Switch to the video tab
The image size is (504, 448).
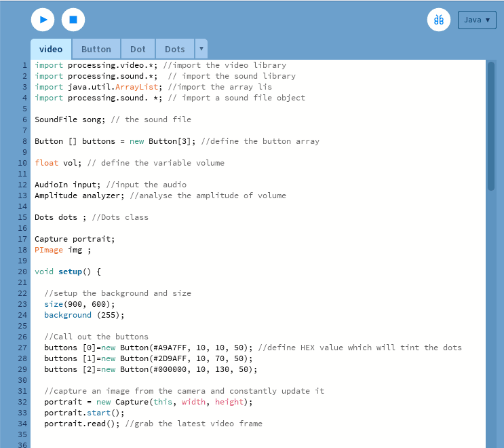pyautogui.click(x=51, y=49)
